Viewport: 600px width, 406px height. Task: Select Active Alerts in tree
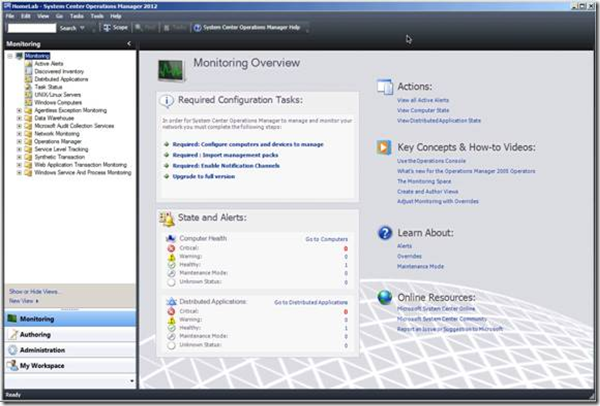tap(49, 64)
